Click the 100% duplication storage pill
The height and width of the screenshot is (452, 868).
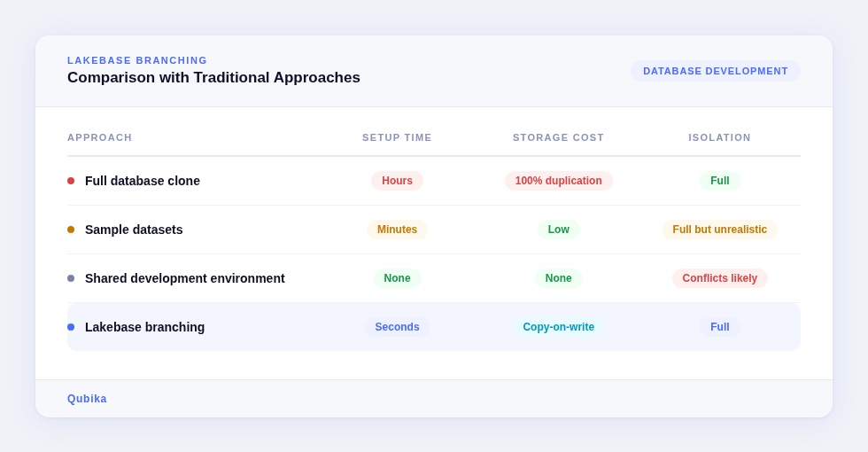click(558, 181)
